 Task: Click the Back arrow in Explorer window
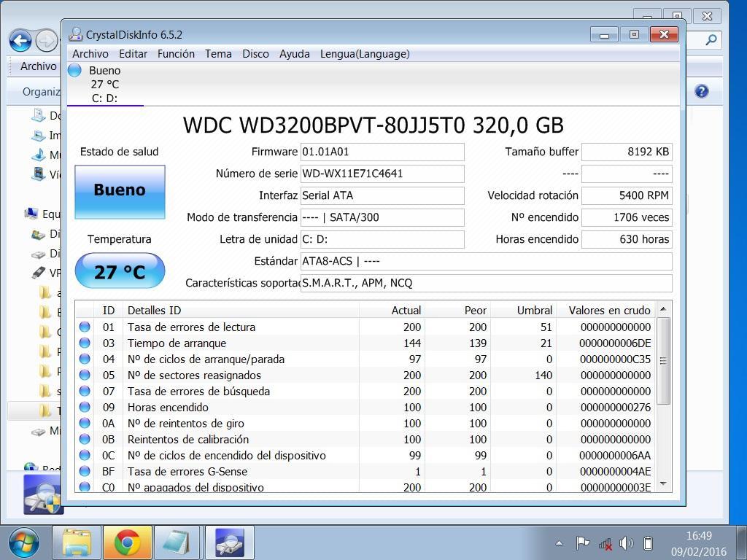[x=20, y=41]
